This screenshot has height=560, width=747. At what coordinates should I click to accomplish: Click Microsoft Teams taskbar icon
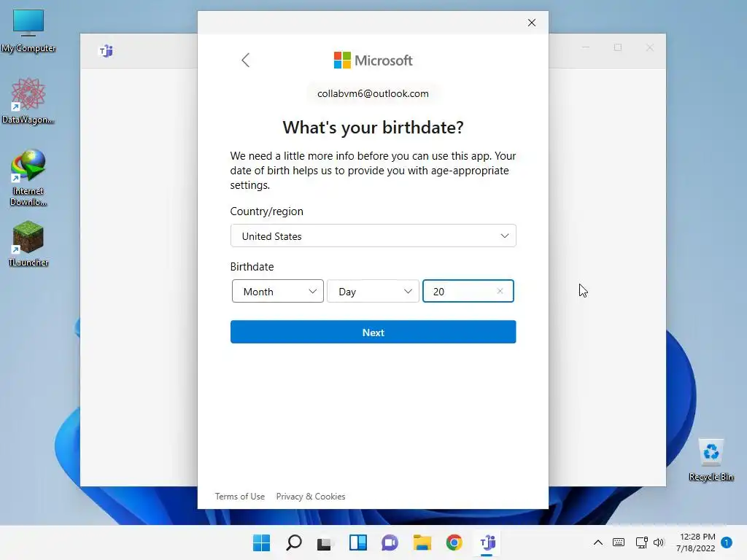pos(487,542)
